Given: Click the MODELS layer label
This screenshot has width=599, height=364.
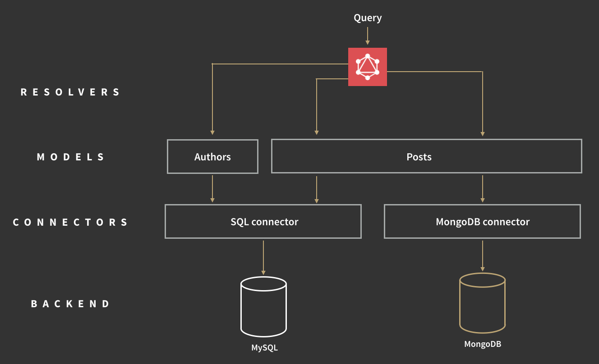Looking at the screenshot, I should [70, 157].
